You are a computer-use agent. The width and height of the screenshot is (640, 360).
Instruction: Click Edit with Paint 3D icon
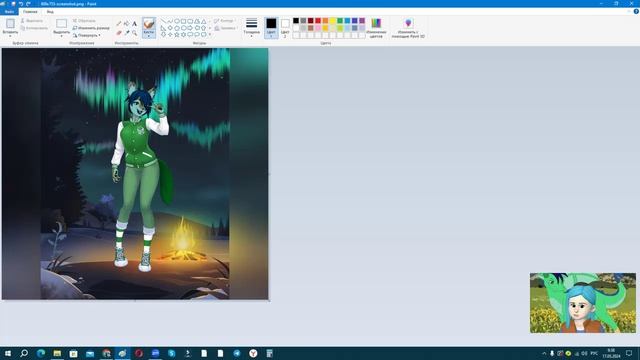tap(408, 23)
